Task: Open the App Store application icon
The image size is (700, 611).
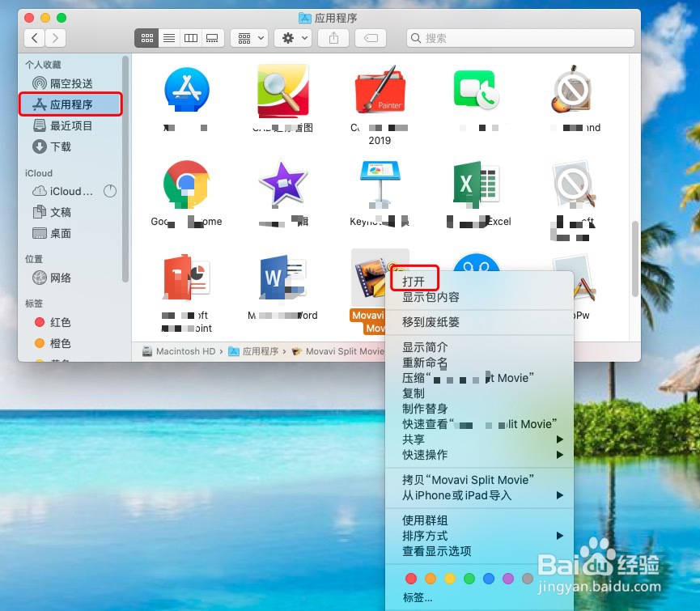Action: (186, 89)
